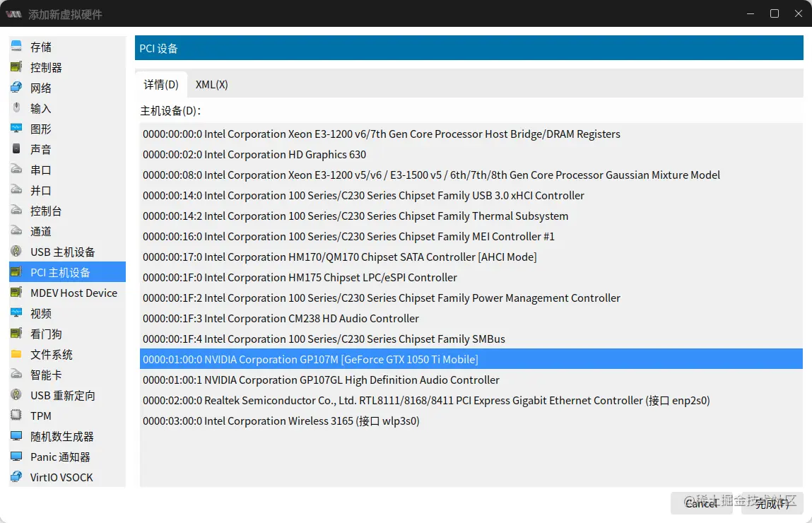The width and height of the screenshot is (812, 523).
Task: Select the Realtek Gigabit Ethernet enp2s0 device
Action: (x=471, y=400)
